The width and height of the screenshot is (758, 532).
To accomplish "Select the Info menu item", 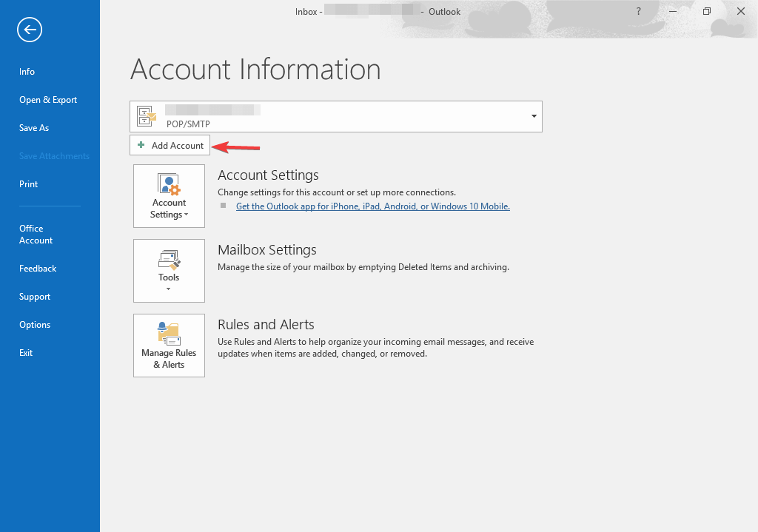I will [27, 72].
